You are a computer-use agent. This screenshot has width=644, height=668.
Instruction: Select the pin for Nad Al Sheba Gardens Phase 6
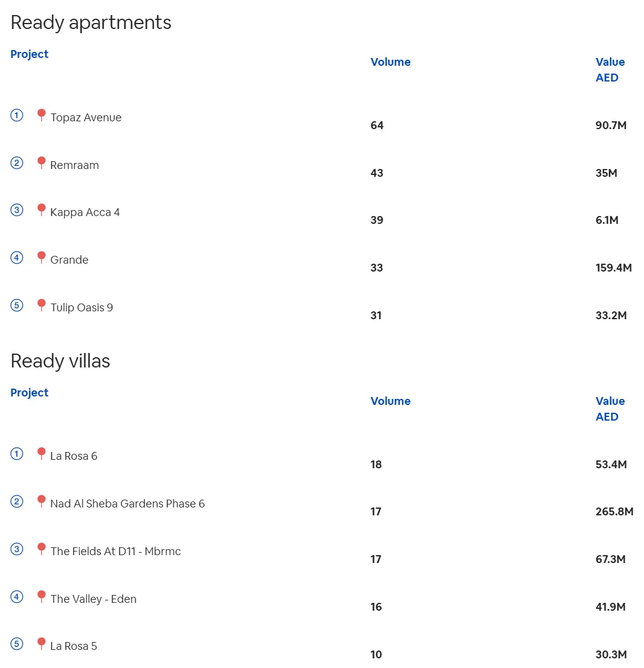click(x=41, y=501)
